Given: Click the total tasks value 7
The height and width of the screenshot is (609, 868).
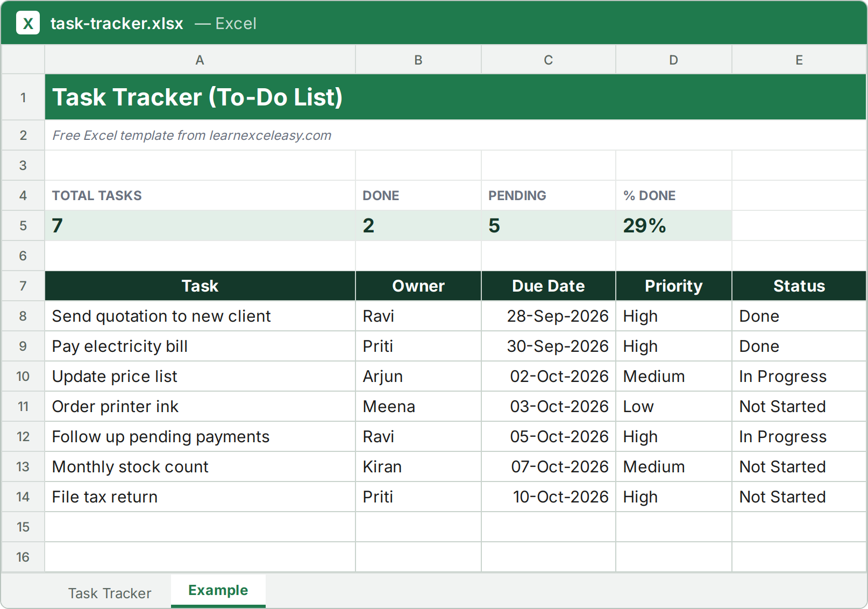Looking at the screenshot, I should [200, 225].
